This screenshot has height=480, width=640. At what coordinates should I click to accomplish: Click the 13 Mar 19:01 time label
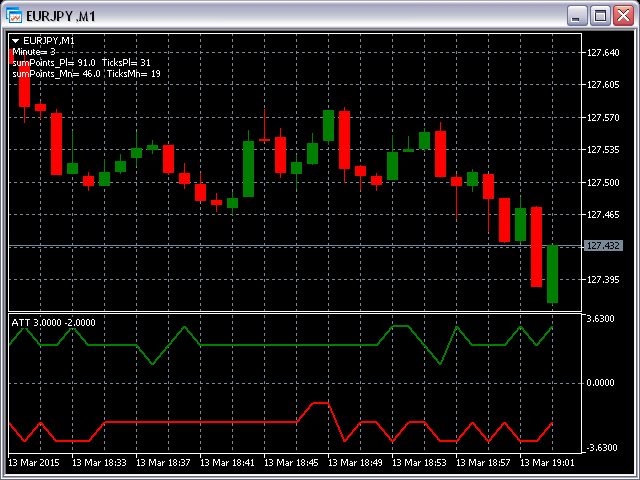coord(551,463)
